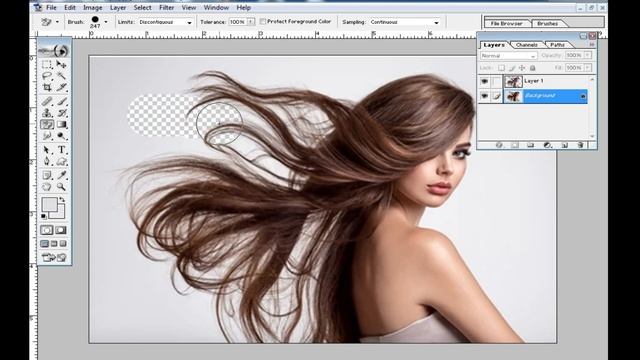
Task: Open the Select menu
Action: [142, 7]
